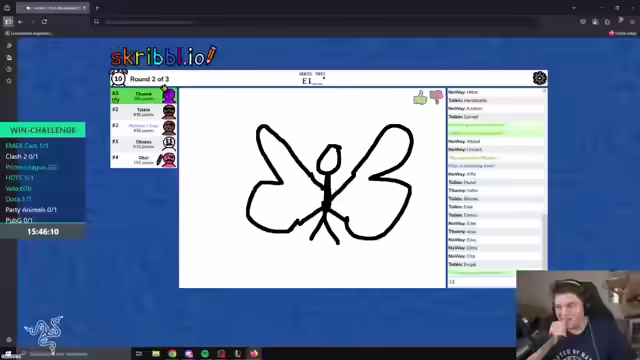Screen dimensions: 640x360
Task: Expand the tab list chevron
Action: click(x=574, y=8)
